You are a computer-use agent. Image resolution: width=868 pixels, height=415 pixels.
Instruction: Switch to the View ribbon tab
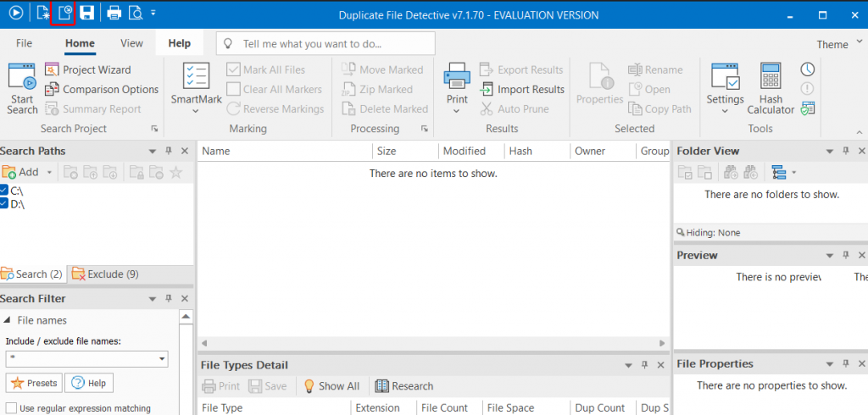click(131, 43)
